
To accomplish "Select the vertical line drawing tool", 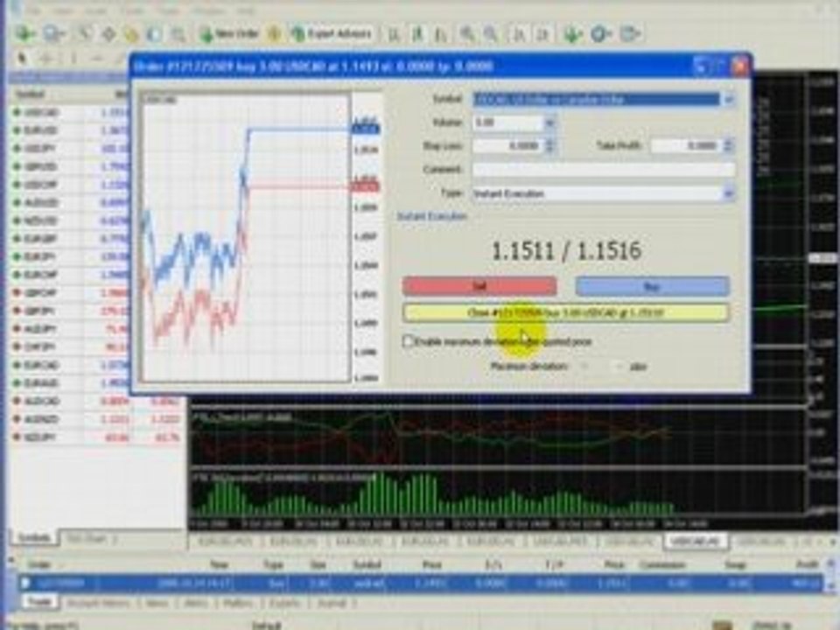I will (73, 58).
